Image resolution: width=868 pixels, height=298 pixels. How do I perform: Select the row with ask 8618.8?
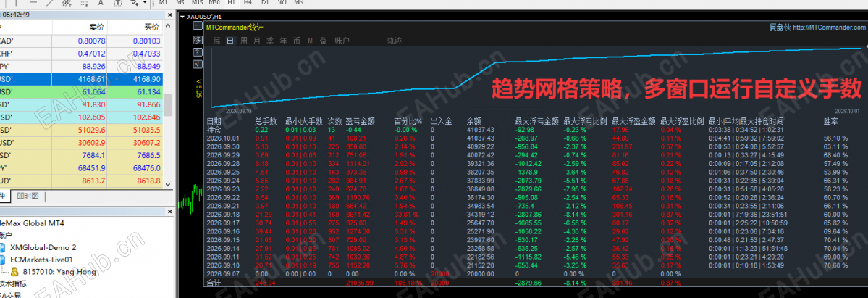(81, 181)
